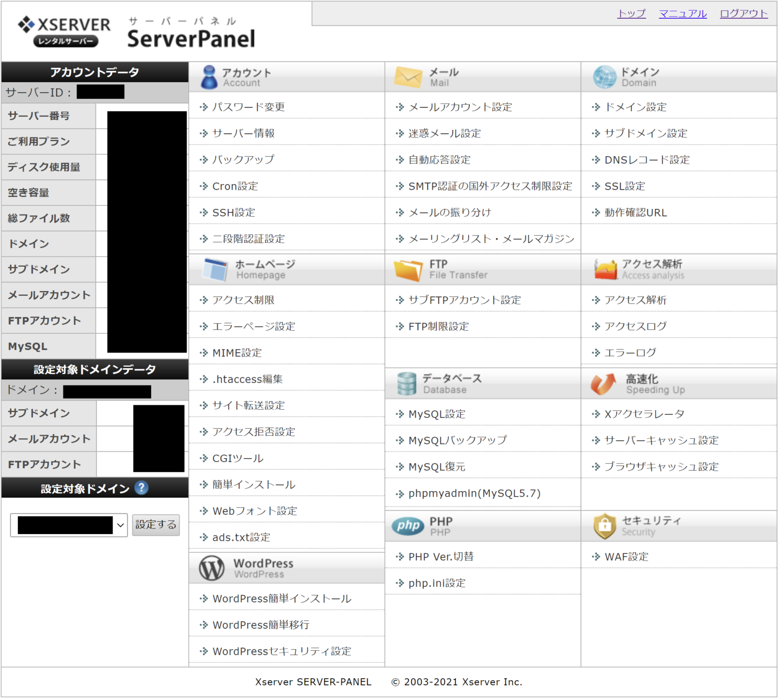This screenshot has width=779, height=700.
Task: Click トップ in the header navigation
Action: coord(630,14)
